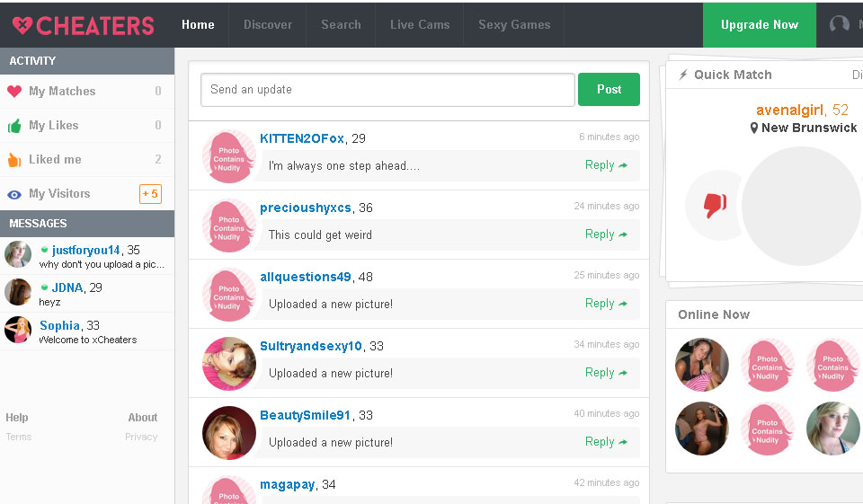
Task: Click the Liked me hand icon
Action: [x=14, y=160]
